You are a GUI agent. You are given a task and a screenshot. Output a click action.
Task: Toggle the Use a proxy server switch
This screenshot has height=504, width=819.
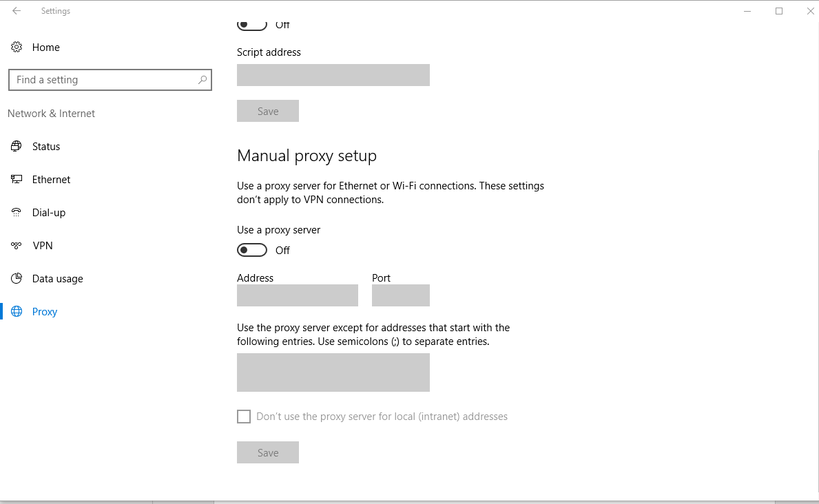(x=251, y=250)
